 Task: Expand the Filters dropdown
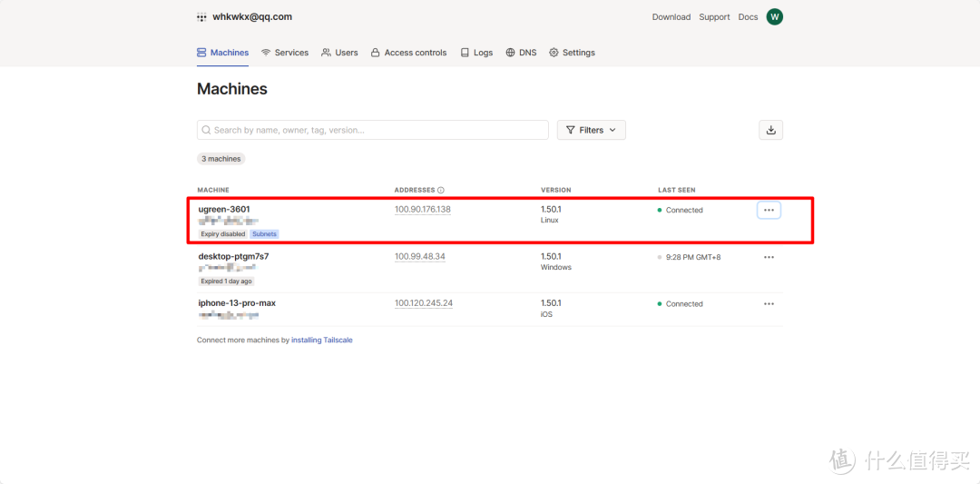[591, 130]
